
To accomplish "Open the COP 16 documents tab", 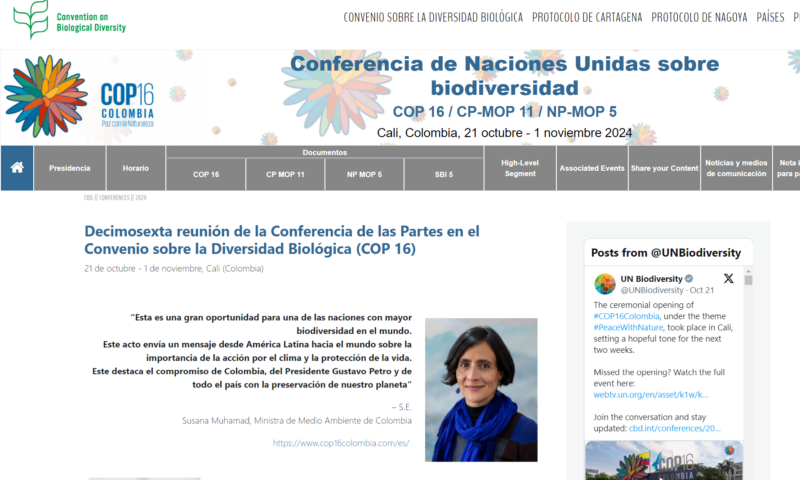I will (x=206, y=174).
